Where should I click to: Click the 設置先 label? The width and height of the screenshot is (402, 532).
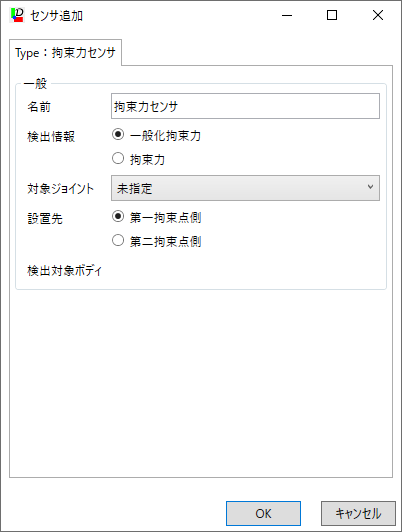coord(45,218)
